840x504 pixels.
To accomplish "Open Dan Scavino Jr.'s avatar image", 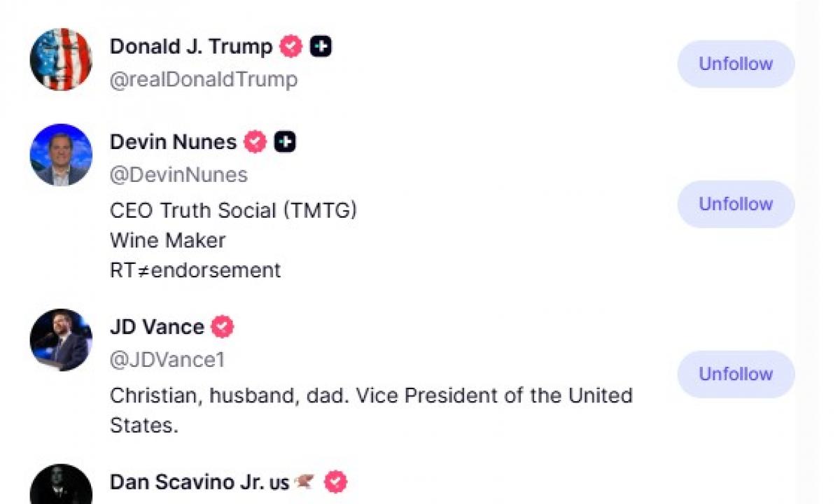I will click(61, 484).
